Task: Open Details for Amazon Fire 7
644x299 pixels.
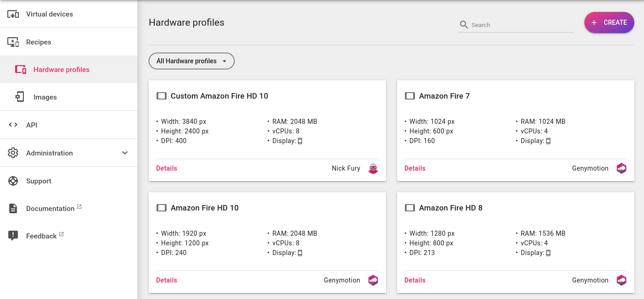Action: click(415, 168)
